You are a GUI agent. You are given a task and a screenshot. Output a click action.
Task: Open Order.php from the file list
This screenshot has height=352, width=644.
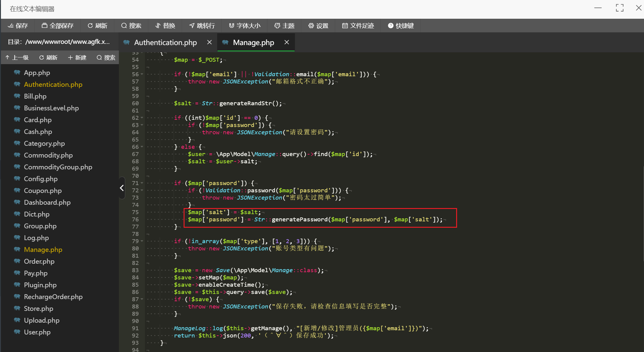tap(39, 261)
